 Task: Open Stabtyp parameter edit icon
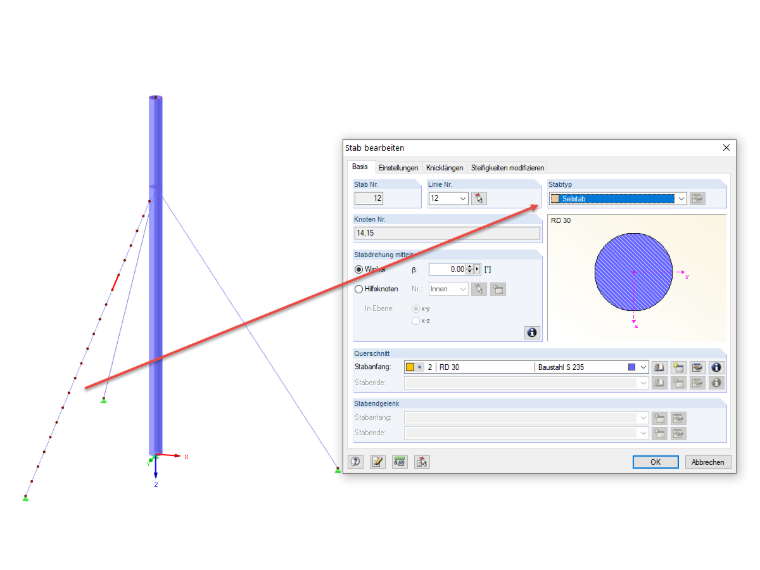(x=697, y=198)
